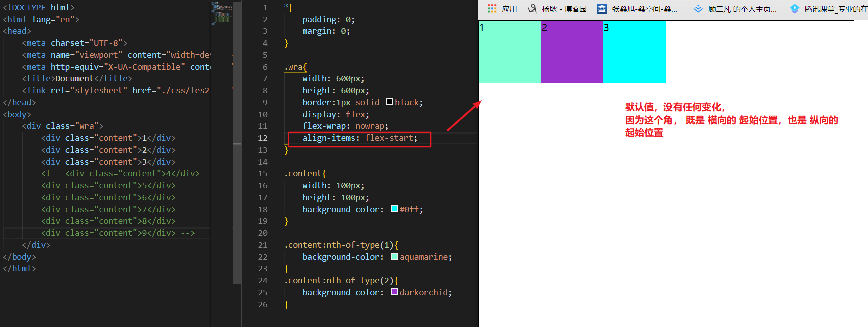
Task: Open the #0ff color swatch picker
Action: [394, 209]
